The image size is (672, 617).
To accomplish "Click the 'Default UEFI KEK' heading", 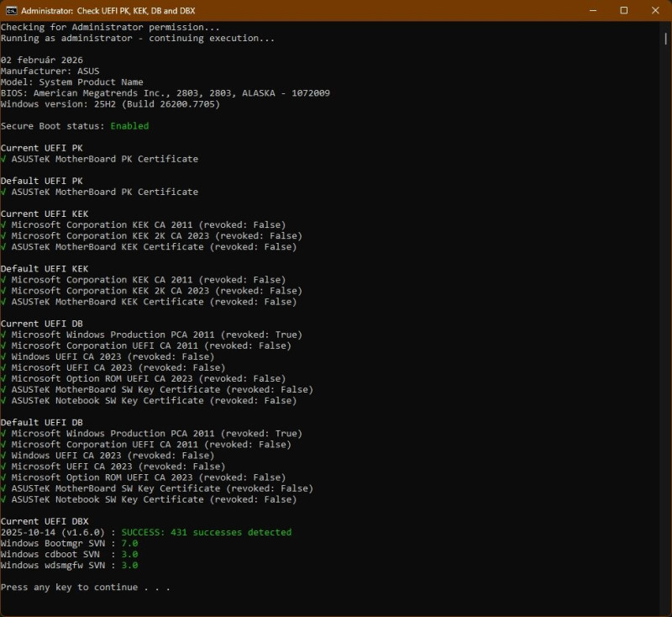I will (x=45, y=269).
